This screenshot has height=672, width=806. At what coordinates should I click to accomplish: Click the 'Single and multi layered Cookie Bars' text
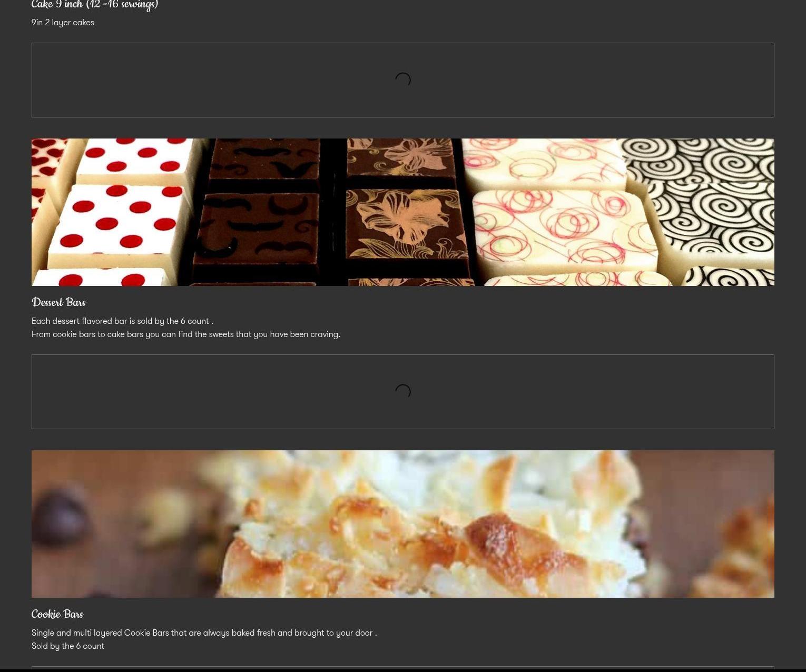(x=204, y=633)
